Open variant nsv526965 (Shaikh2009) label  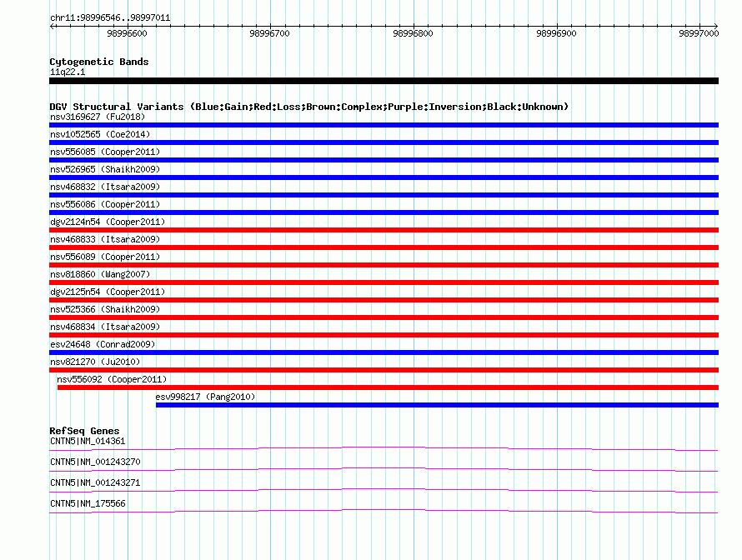point(105,169)
